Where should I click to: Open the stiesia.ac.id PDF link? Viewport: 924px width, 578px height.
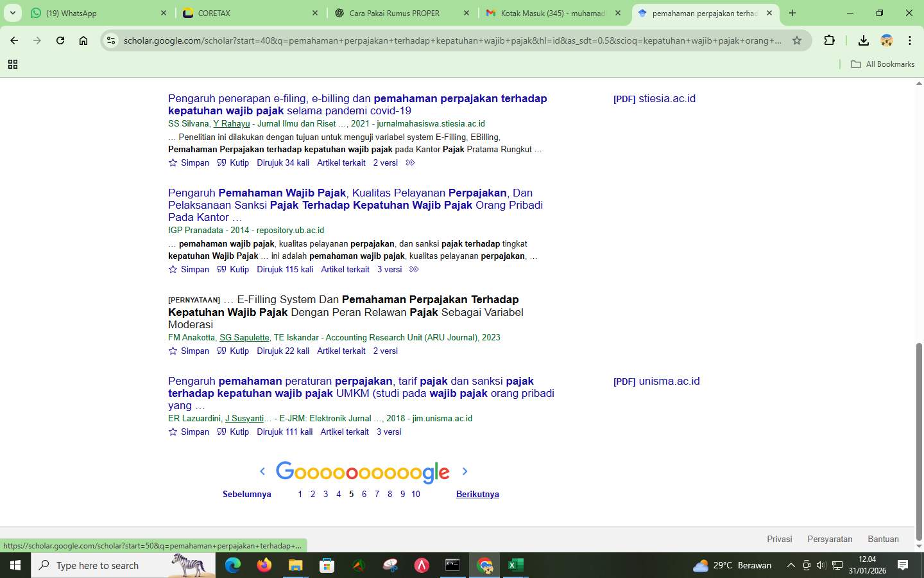tap(654, 98)
